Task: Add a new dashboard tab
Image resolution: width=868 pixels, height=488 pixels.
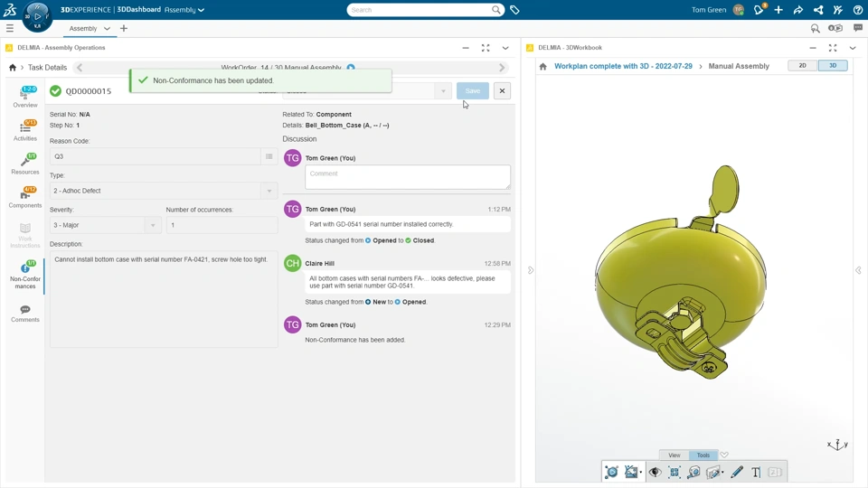Action: [x=124, y=28]
